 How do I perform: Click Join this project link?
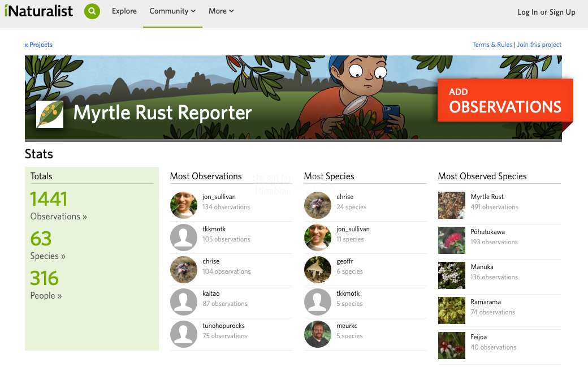coord(539,45)
